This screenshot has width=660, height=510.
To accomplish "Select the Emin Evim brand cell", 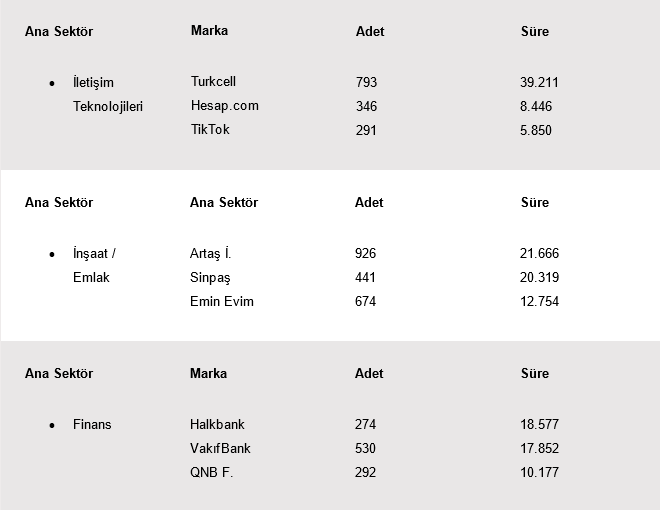I will pyautogui.click(x=222, y=302).
